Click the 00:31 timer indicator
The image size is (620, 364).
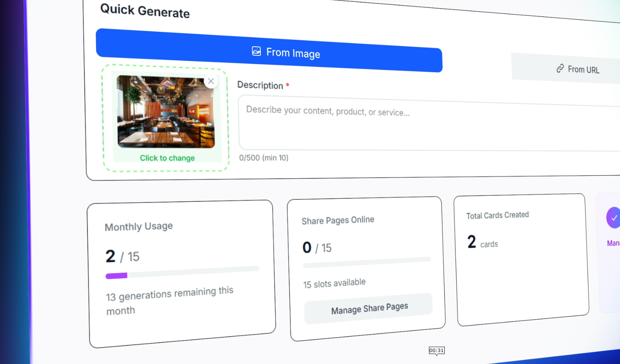(436, 350)
